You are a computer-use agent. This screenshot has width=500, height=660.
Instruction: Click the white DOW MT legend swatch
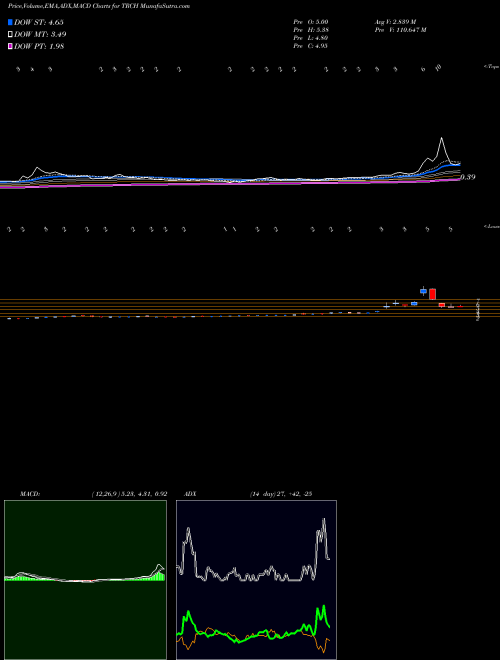point(10,34)
